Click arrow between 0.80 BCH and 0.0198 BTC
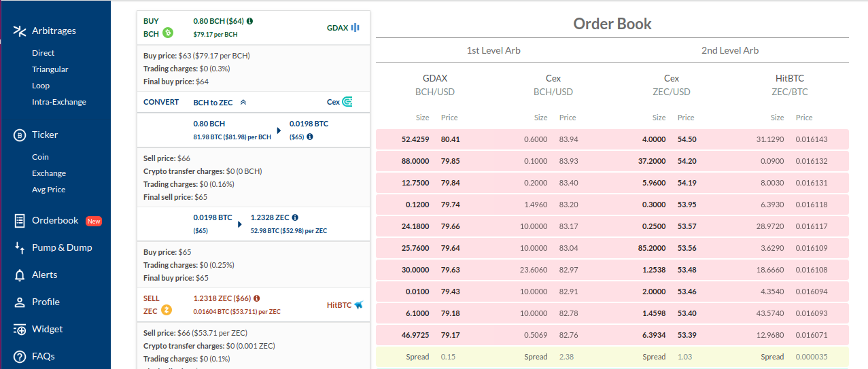868x369 pixels. point(279,130)
